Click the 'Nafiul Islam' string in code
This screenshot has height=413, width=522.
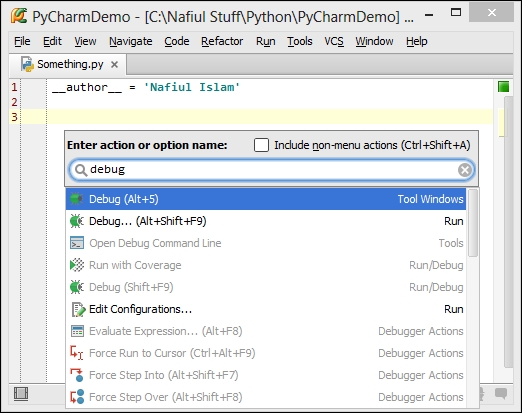(192, 87)
